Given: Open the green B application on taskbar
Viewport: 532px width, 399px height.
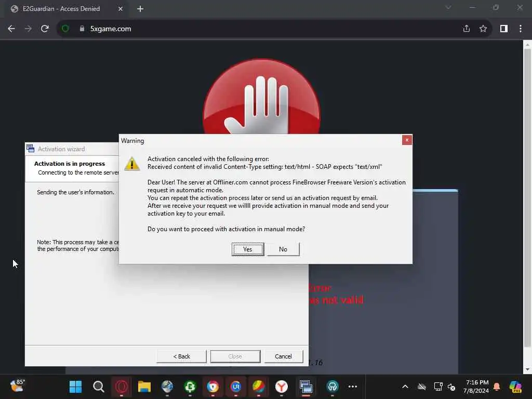Looking at the screenshot, I should pyautogui.click(x=190, y=387).
